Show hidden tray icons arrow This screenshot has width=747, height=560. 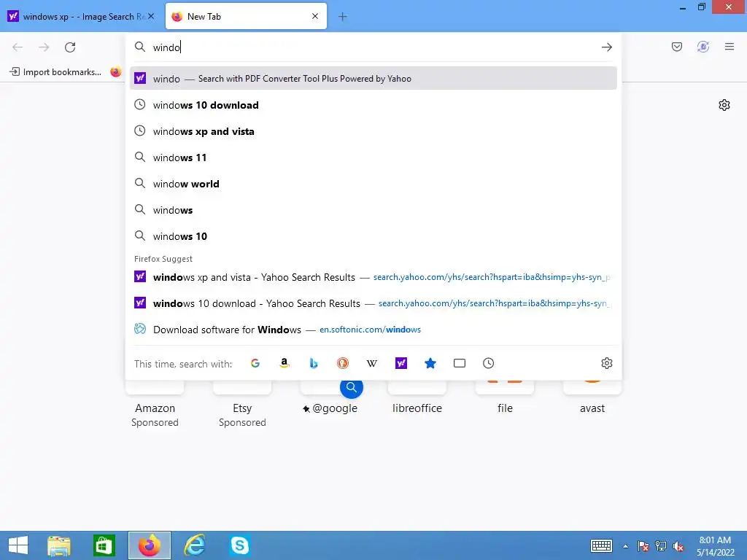point(625,546)
